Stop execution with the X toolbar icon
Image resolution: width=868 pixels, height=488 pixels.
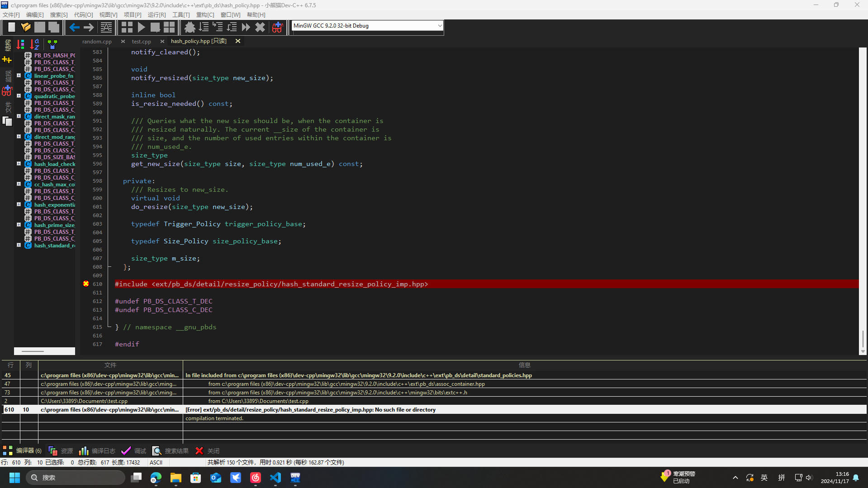point(260,27)
